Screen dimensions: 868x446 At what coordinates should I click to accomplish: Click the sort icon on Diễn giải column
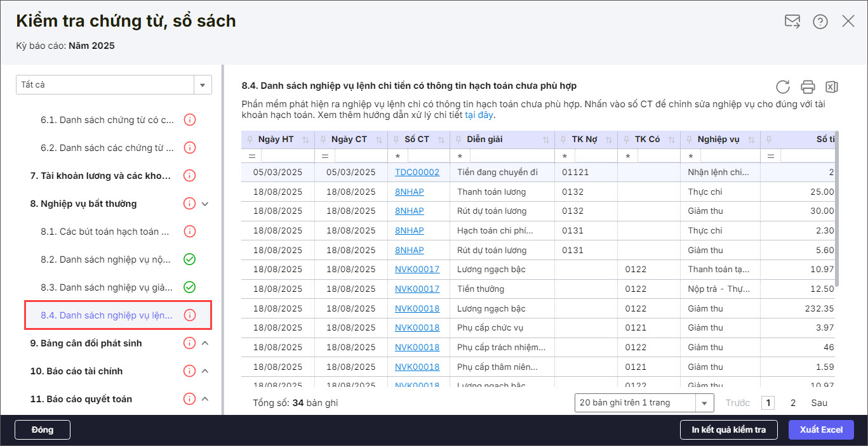(545, 140)
